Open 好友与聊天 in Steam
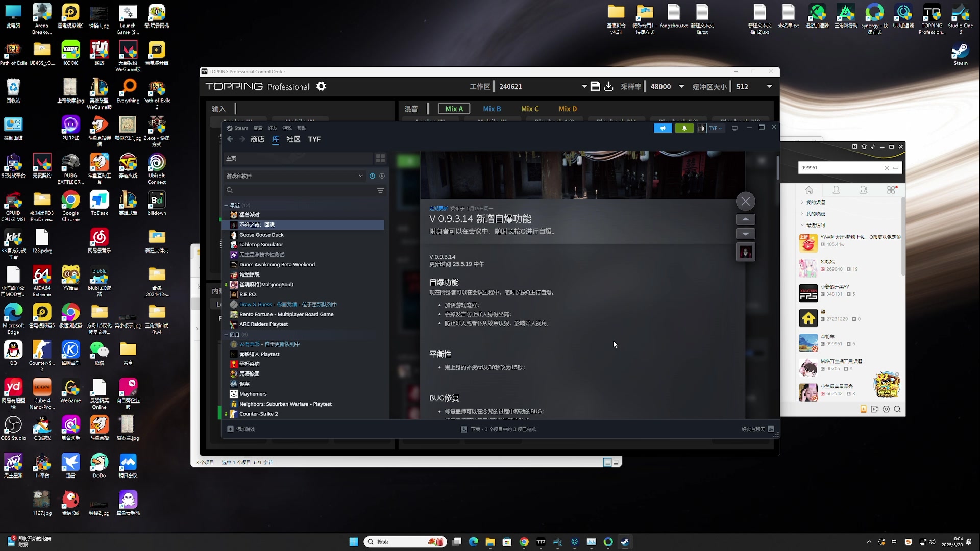Screen dimensions: 980x551 tap(758, 429)
